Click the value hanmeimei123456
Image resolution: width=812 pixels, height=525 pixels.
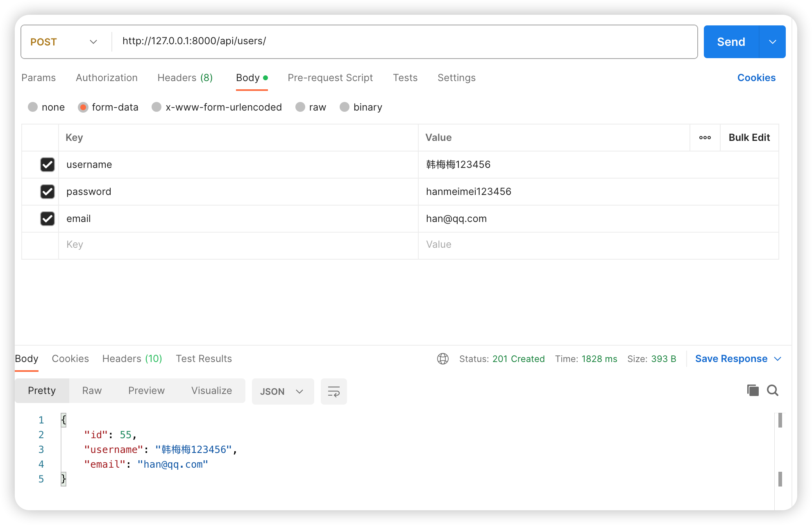469,192
